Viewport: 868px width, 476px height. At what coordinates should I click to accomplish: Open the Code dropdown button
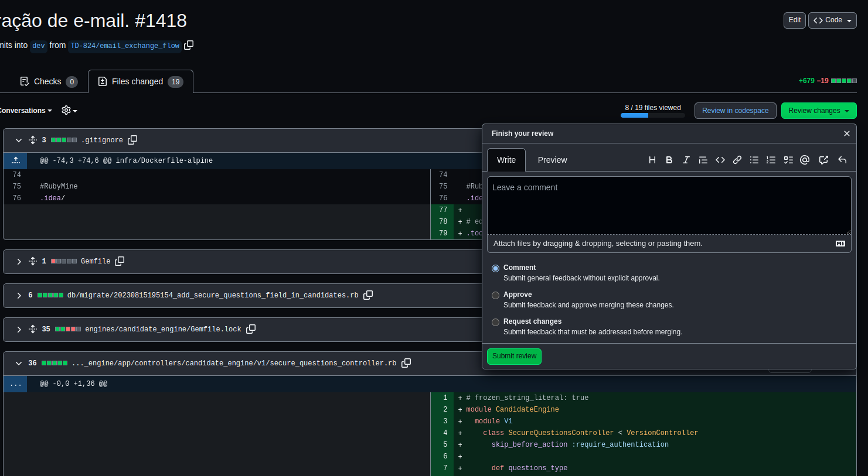(832, 20)
